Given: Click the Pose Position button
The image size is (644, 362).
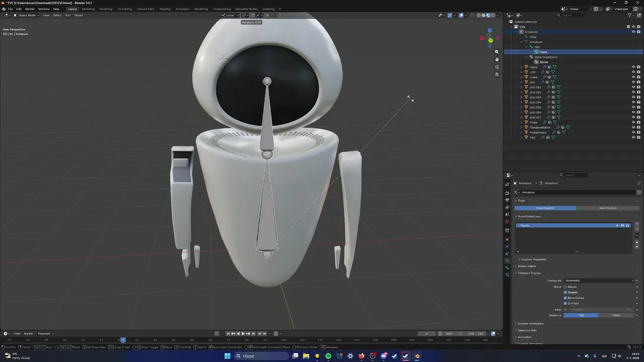Looking at the screenshot, I should click(x=545, y=208).
